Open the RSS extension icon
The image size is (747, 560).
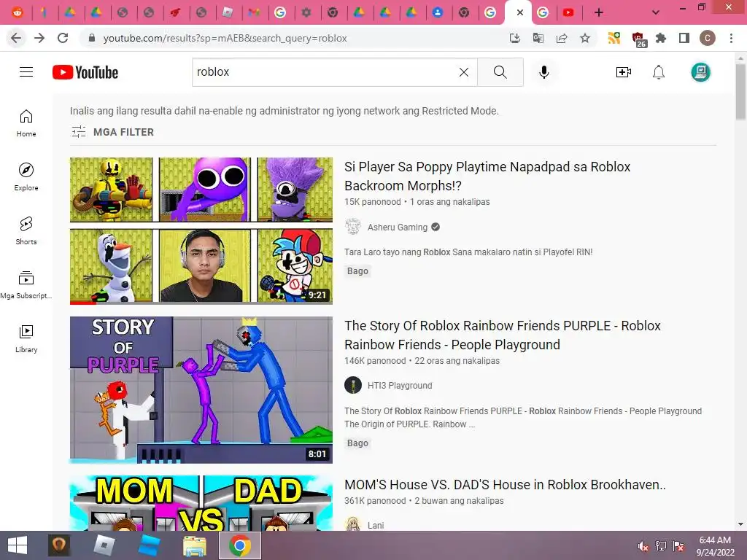(x=614, y=38)
